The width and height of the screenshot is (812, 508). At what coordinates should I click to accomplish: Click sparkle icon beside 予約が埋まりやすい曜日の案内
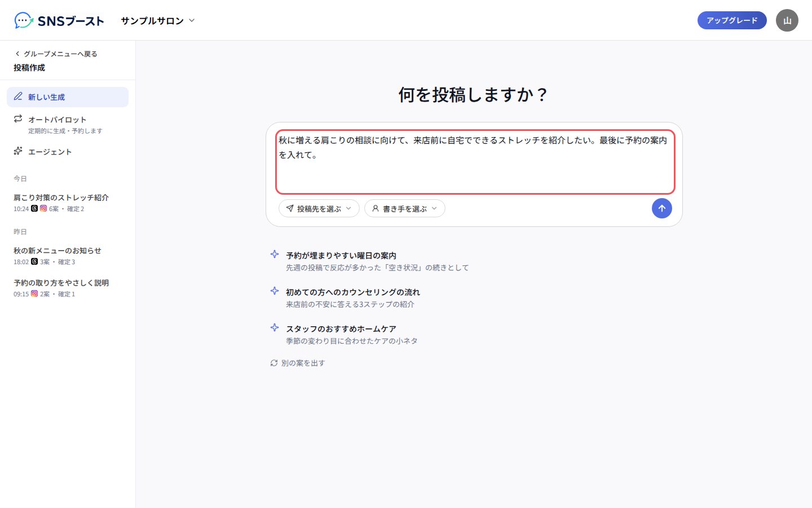(x=275, y=254)
